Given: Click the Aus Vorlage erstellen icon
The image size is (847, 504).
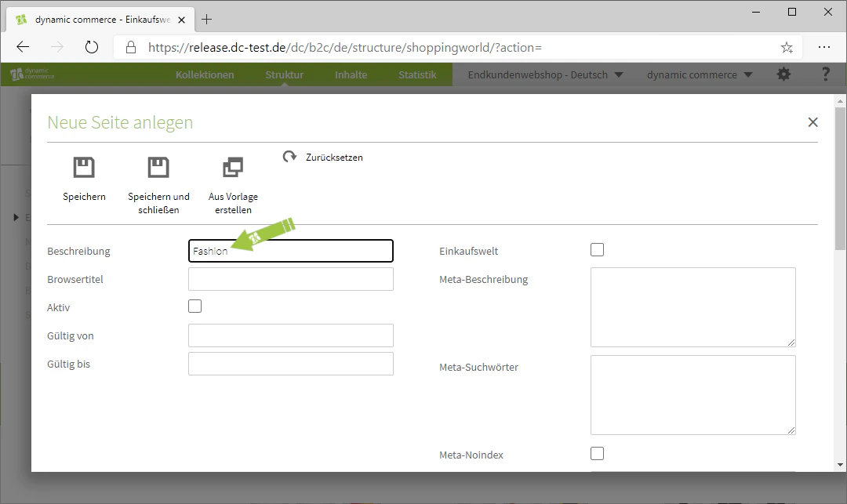Looking at the screenshot, I should pos(233,167).
